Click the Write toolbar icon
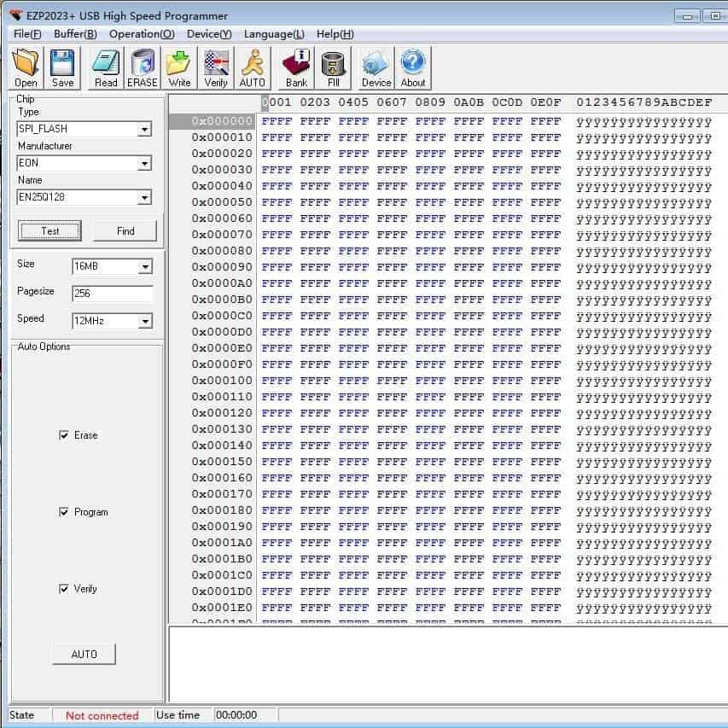 (179, 67)
